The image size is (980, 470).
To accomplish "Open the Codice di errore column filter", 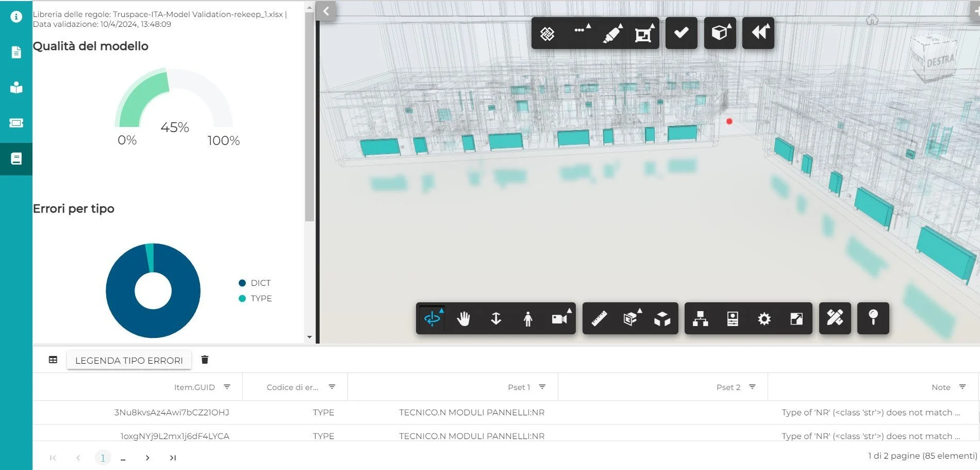I will pyautogui.click(x=332, y=386).
